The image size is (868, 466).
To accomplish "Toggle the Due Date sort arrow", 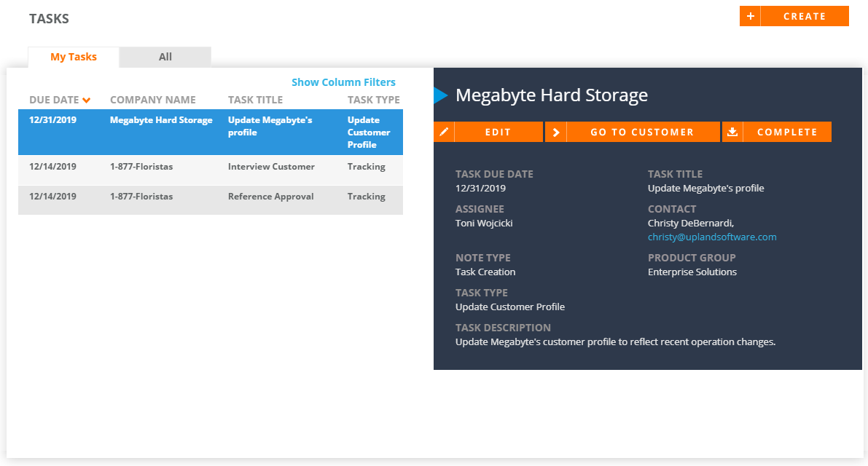I will tap(86, 100).
